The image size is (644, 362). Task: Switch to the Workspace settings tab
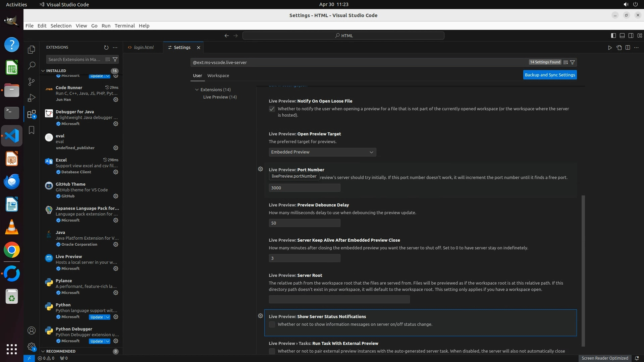tap(218, 76)
